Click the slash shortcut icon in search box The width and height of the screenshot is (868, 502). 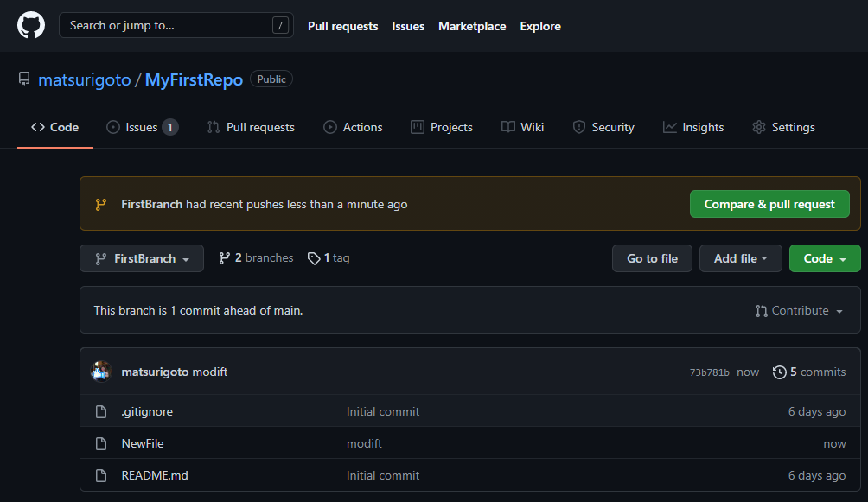[x=280, y=25]
